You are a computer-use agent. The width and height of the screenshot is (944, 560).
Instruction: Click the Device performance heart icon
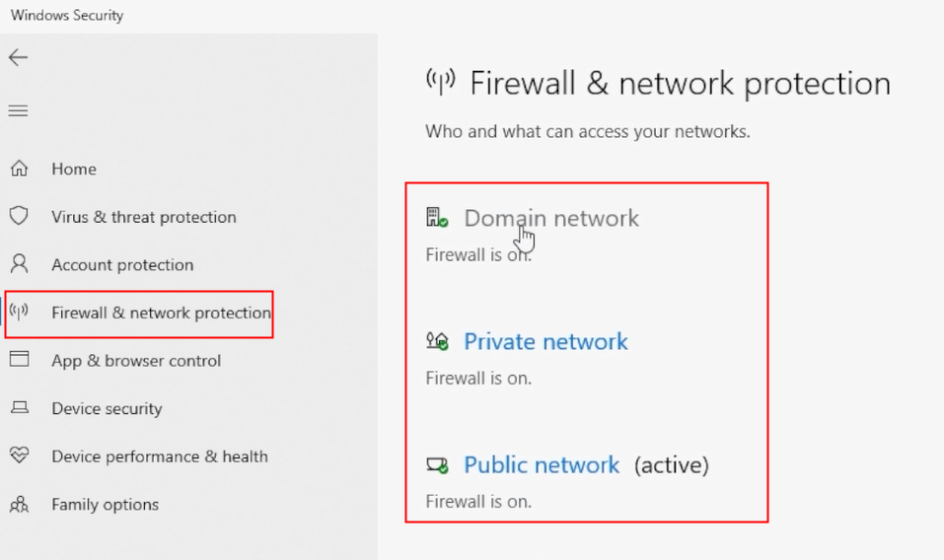(20, 455)
